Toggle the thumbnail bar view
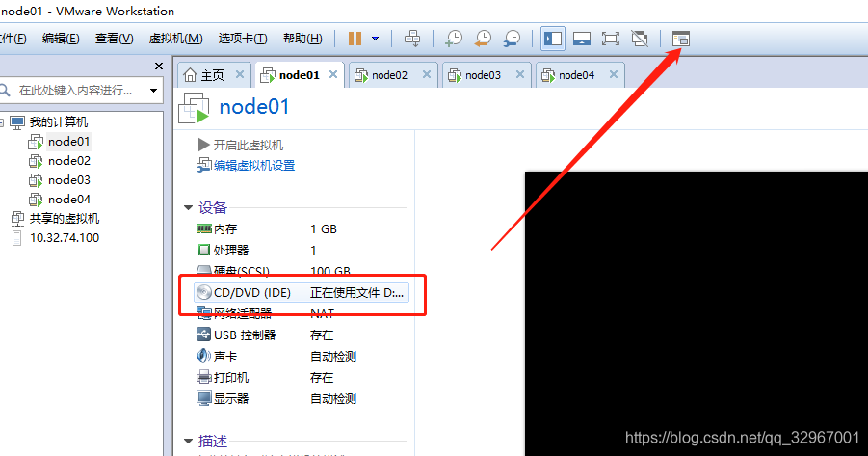Viewport: 868px width, 456px height. tap(581, 39)
